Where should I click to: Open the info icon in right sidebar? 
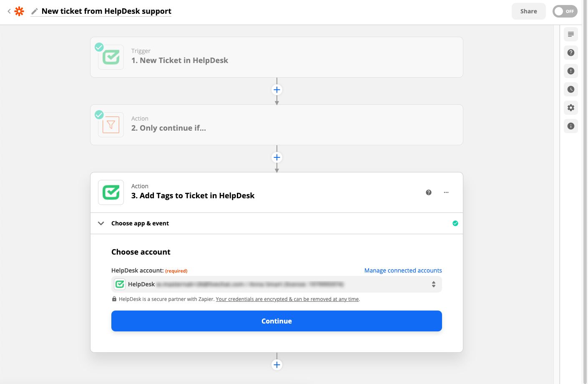[571, 126]
